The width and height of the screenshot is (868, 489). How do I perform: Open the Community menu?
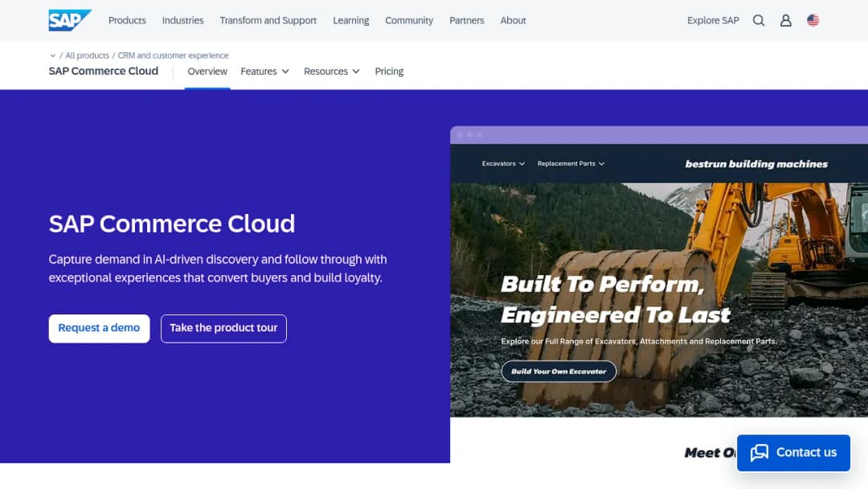pos(409,20)
